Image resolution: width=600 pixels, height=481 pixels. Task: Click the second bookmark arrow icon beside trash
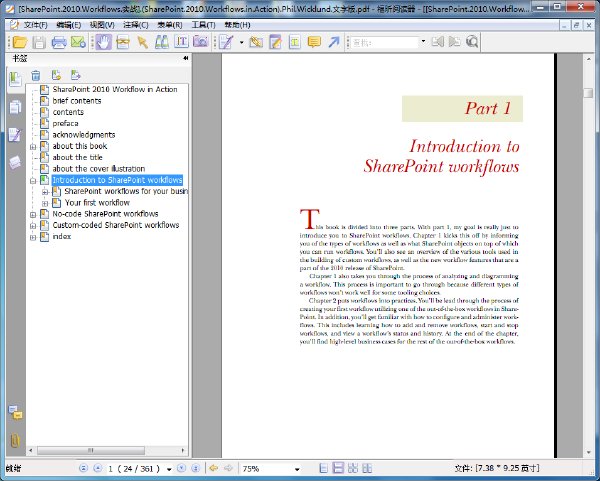click(75, 75)
